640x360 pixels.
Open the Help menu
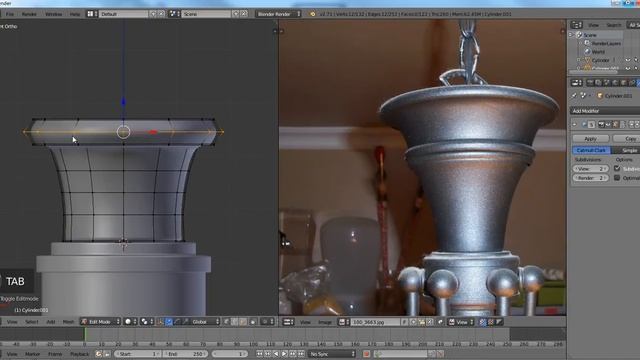pyautogui.click(x=75, y=14)
